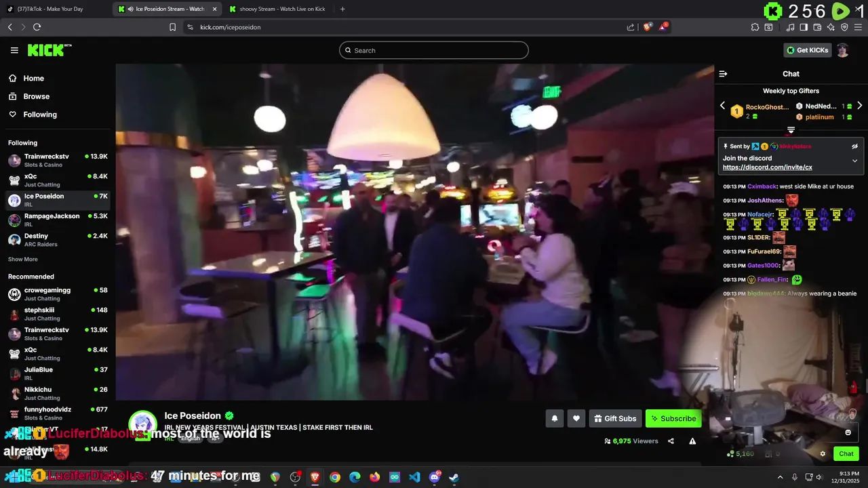Open Nikkichu recommended channel
Image resolution: width=868 pixels, height=488 pixels.
58,394
